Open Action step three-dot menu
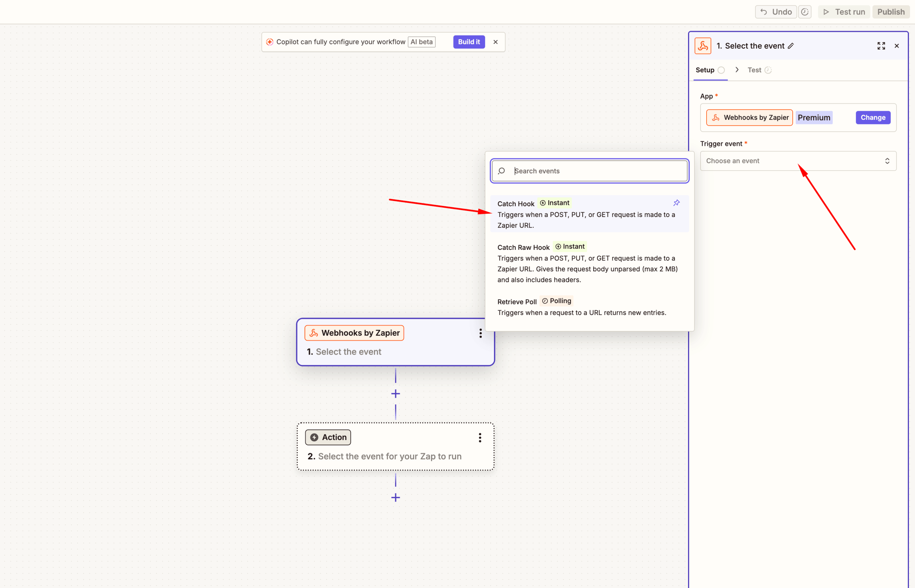The height and width of the screenshot is (588, 915). (x=480, y=438)
